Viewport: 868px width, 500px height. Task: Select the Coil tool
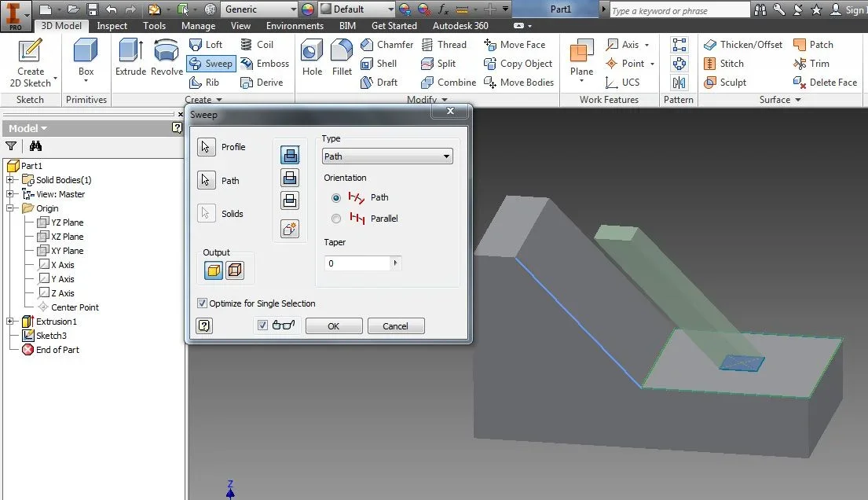coord(257,44)
